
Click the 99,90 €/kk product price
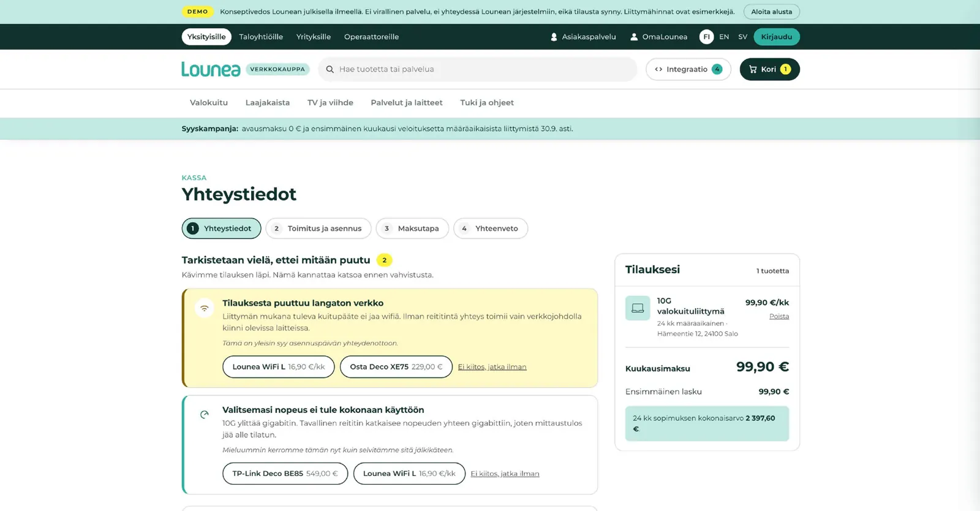(767, 303)
